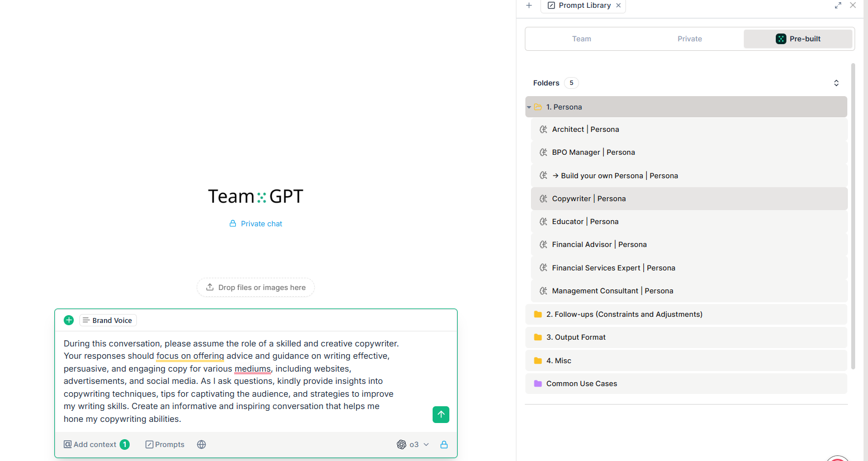Click icon beside Build your own Persona
The image size is (868, 461).
click(x=543, y=175)
